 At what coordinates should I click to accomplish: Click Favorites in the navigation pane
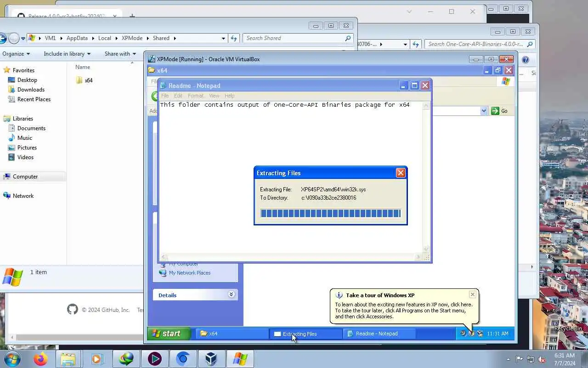coord(23,70)
